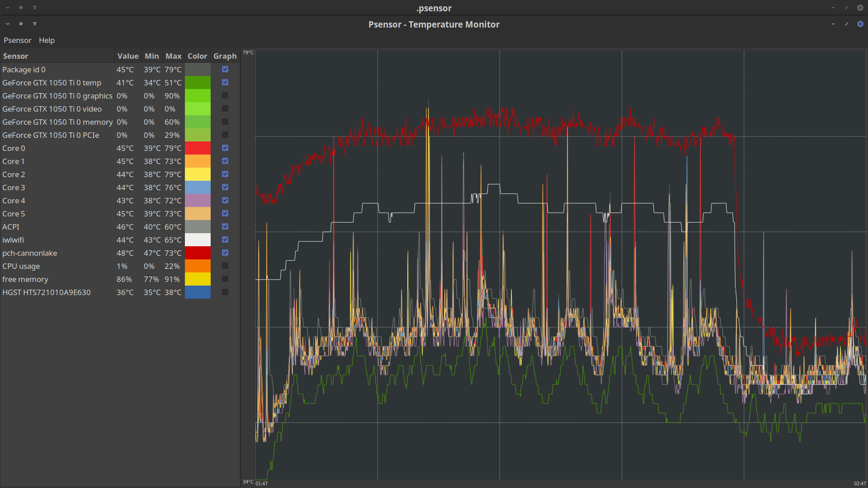The image size is (868, 488).
Task: Enable the CPU usage graph checkbox
Action: tap(225, 266)
